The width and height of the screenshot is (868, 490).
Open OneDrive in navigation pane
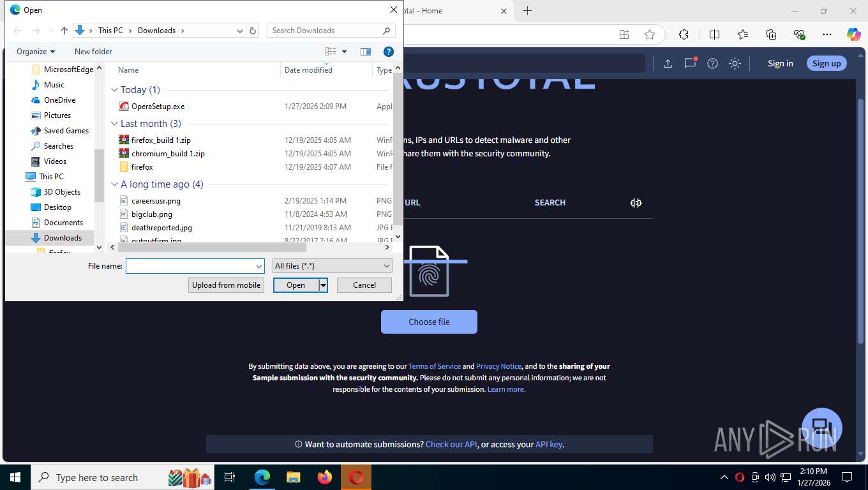[59, 100]
